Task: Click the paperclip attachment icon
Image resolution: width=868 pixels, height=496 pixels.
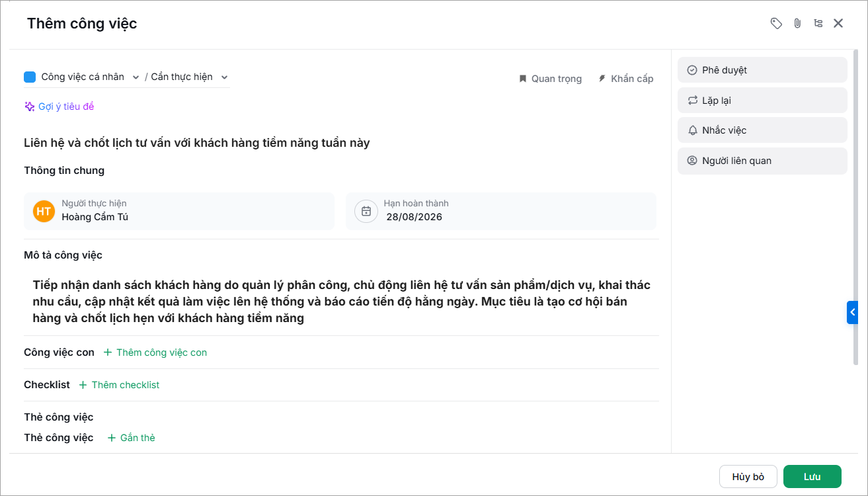Action: (x=797, y=24)
